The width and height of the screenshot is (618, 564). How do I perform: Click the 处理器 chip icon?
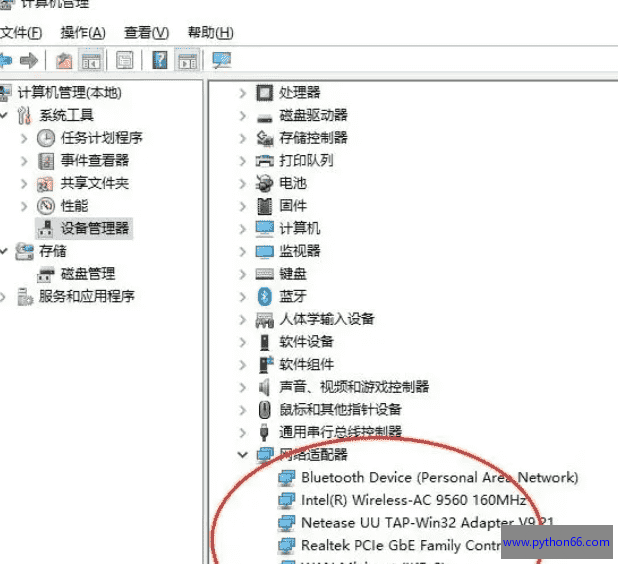click(264, 93)
